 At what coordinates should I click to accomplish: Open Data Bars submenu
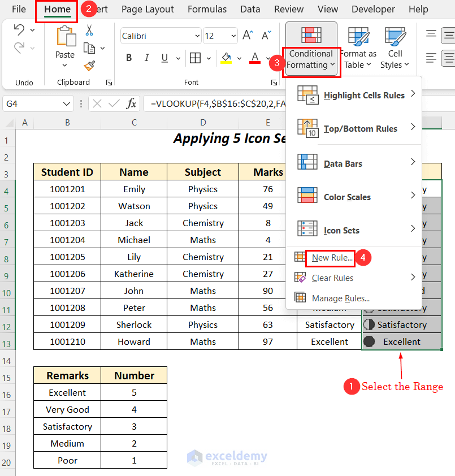(354, 163)
